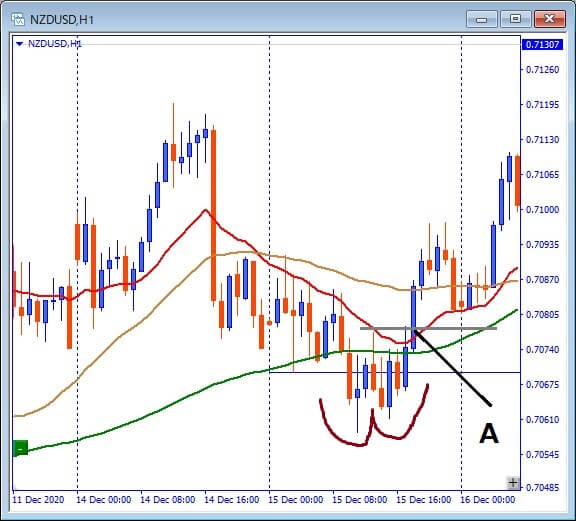Viewport: 576px width, 521px height.
Task: Select the dark red double-bottom curve drawing
Action: [x=374, y=415]
